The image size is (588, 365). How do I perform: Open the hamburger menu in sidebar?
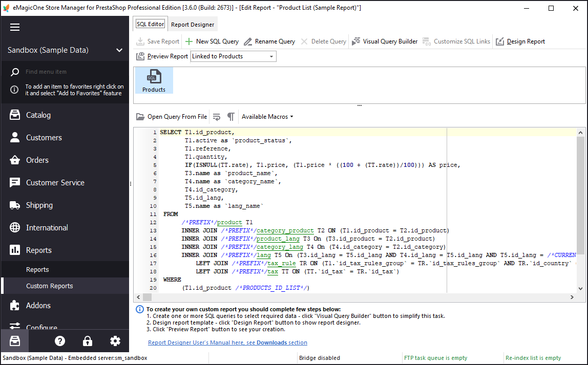click(15, 27)
